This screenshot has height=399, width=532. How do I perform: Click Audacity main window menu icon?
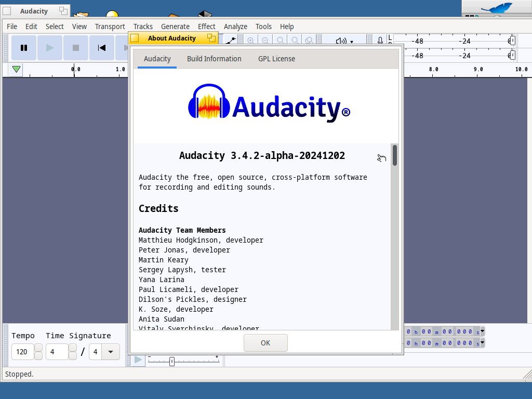[7, 11]
